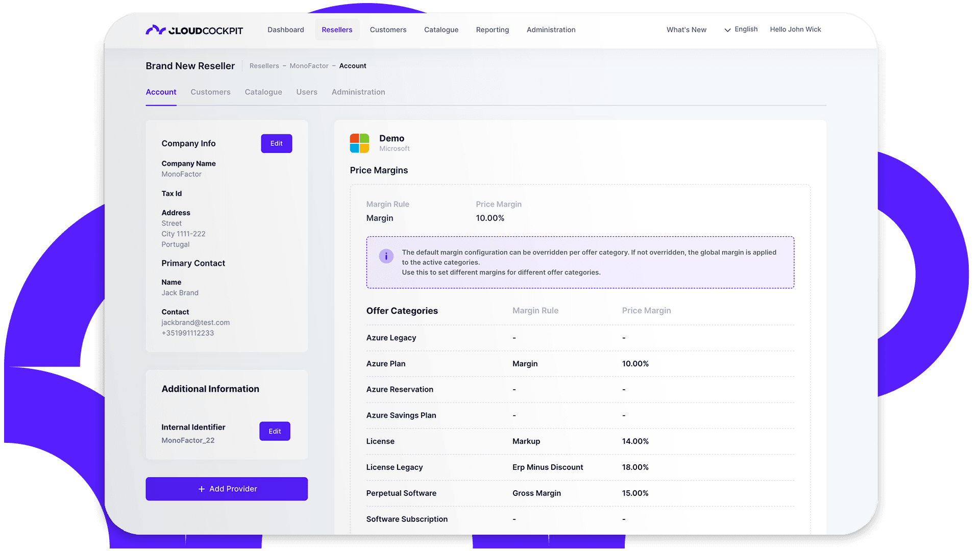Click the Microsoft logo icon

(x=359, y=143)
